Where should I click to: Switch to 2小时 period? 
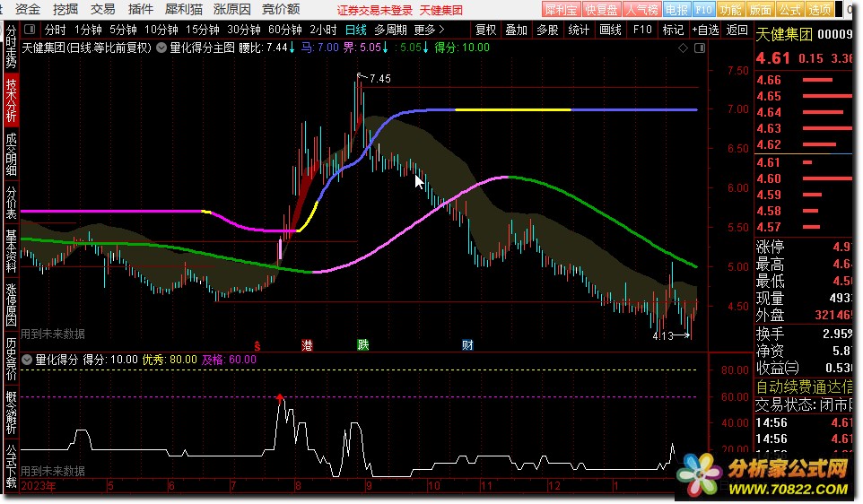pyautogui.click(x=323, y=30)
